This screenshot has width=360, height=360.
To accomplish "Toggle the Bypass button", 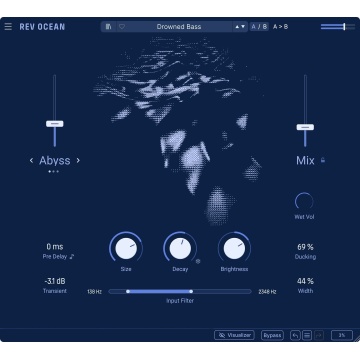I will click(x=272, y=335).
